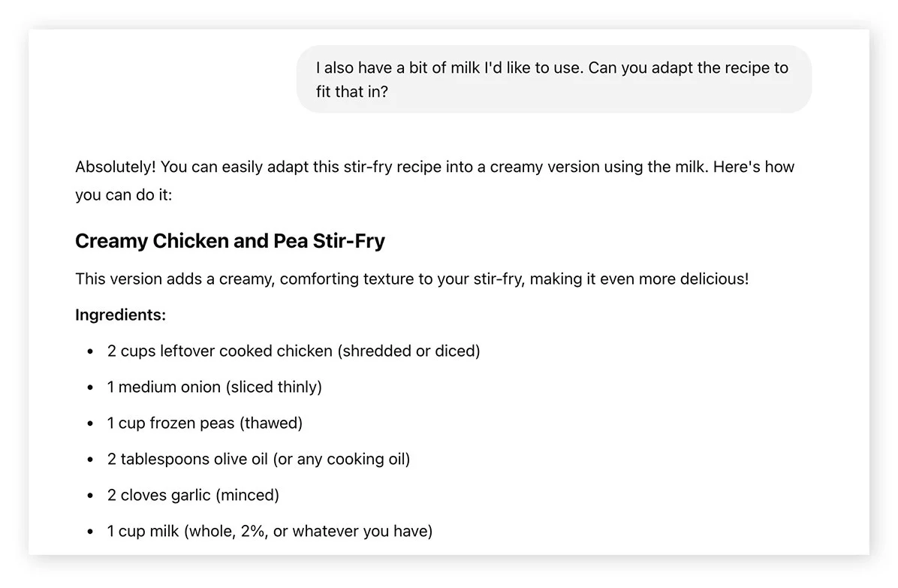898x588 pixels.
Task: Click the sentence starting "This version adds"
Action: click(x=411, y=279)
